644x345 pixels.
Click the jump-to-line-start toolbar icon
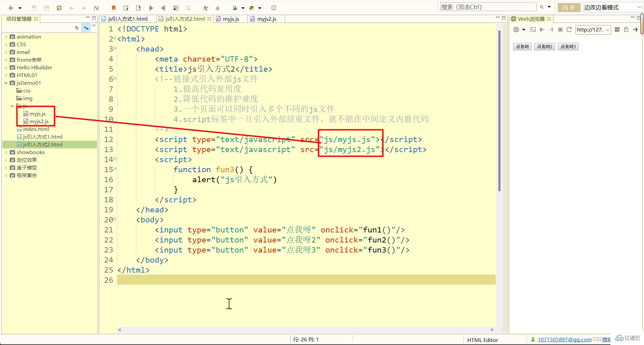(x=151, y=8)
